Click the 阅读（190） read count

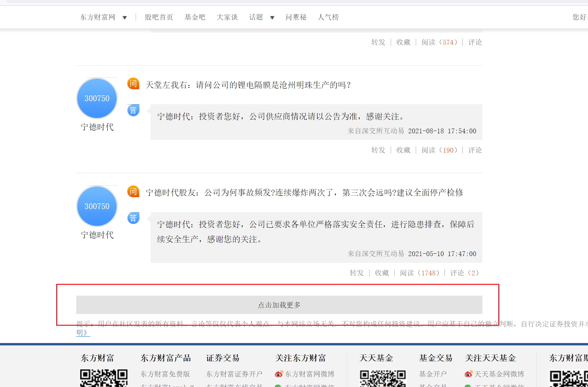tap(439, 150)
